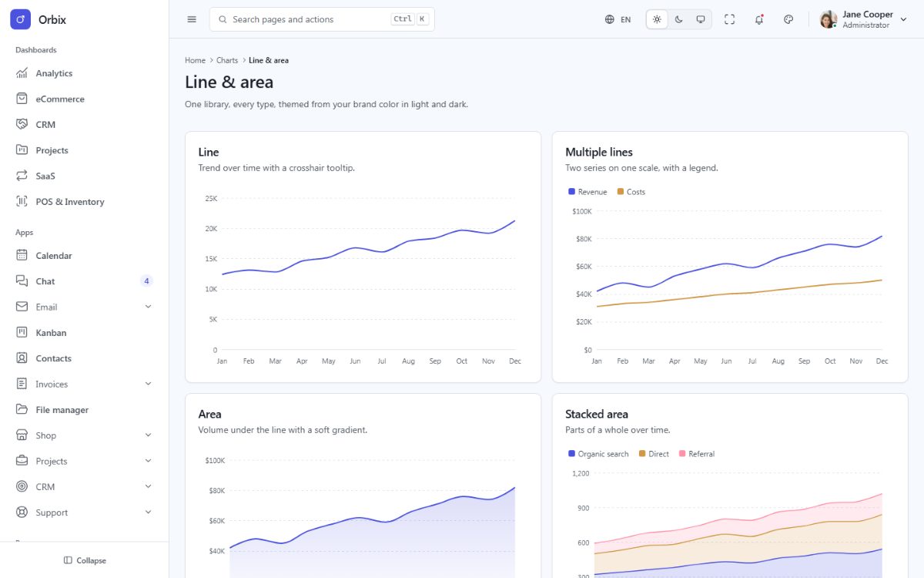Click the Dashboards Projects folder icon

[22, 150]
